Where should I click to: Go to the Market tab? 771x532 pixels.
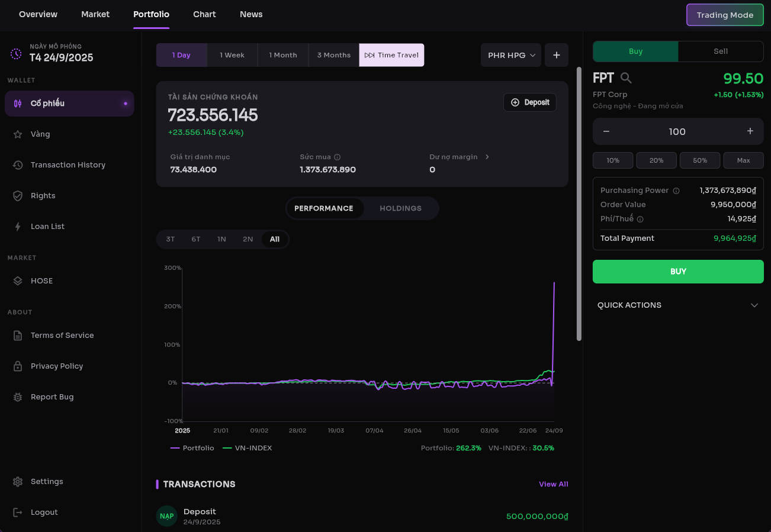[x=95, y=14]
